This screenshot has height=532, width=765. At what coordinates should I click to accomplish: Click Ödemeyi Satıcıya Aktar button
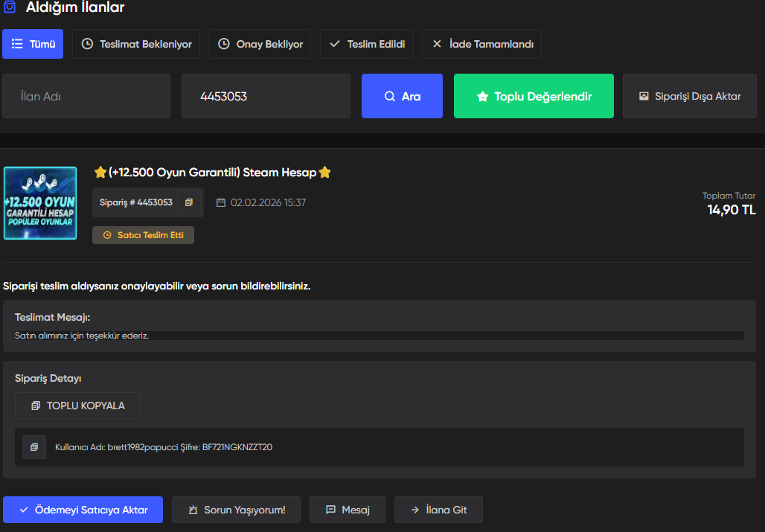pyautogui.click(x=83, y=510)
